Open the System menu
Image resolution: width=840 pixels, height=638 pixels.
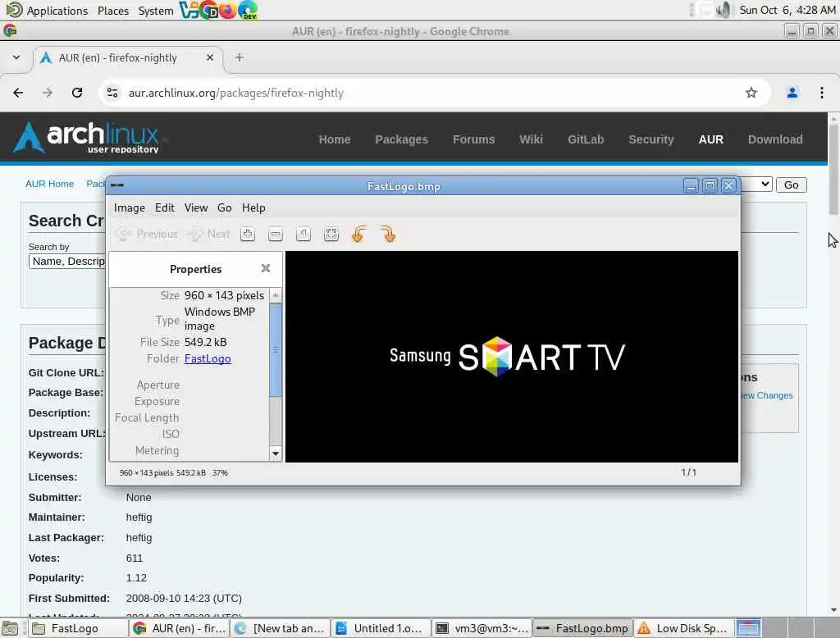(155, 11)
